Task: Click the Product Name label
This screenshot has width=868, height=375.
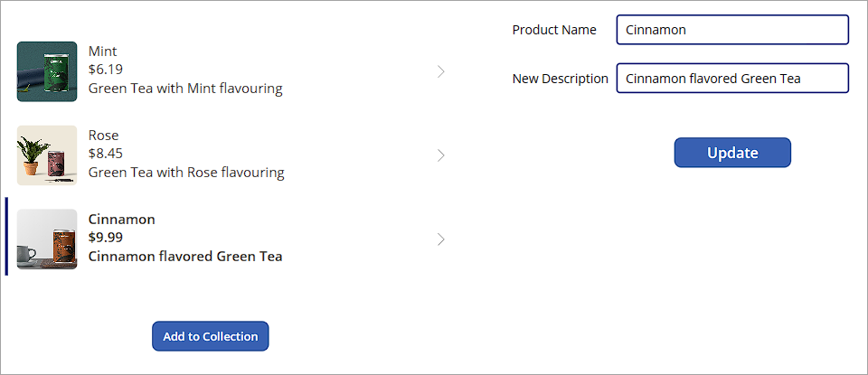Action: [x=554, y=30]
